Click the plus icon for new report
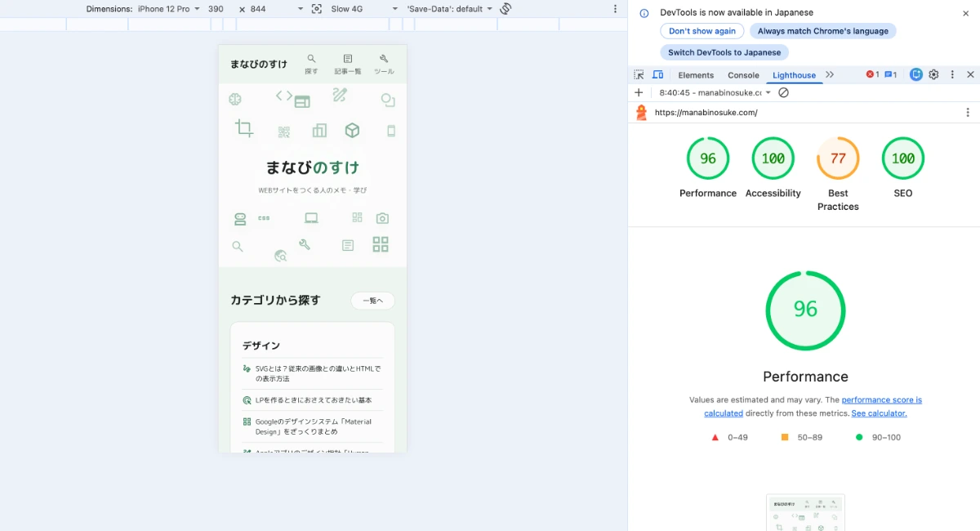Image resolution: width=980 pixels, height=531 pixels. coord(639,92)
